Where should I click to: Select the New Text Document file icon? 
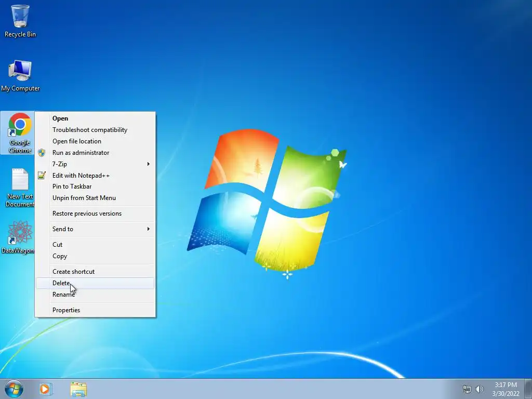(x=20, y=188)
